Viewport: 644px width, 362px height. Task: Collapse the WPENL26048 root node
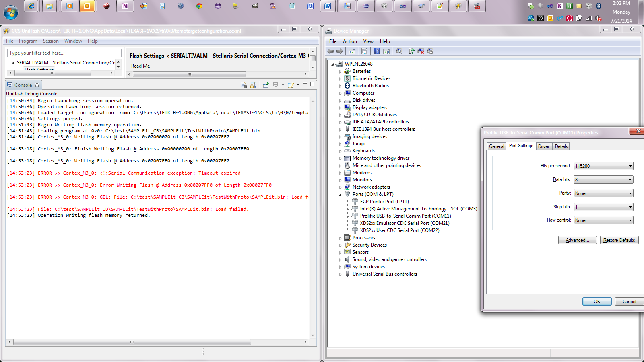coord(332,64)
